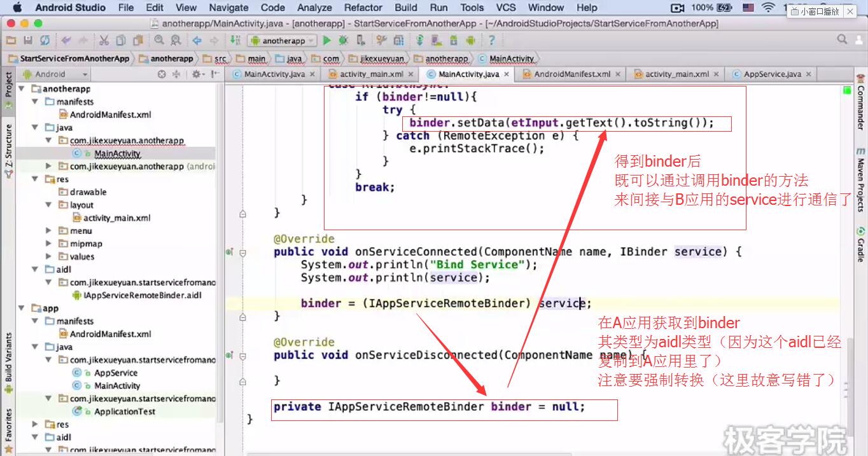Save all using the floppy disk icon
This screenshot has height=456, width=868.
(28, 40)
